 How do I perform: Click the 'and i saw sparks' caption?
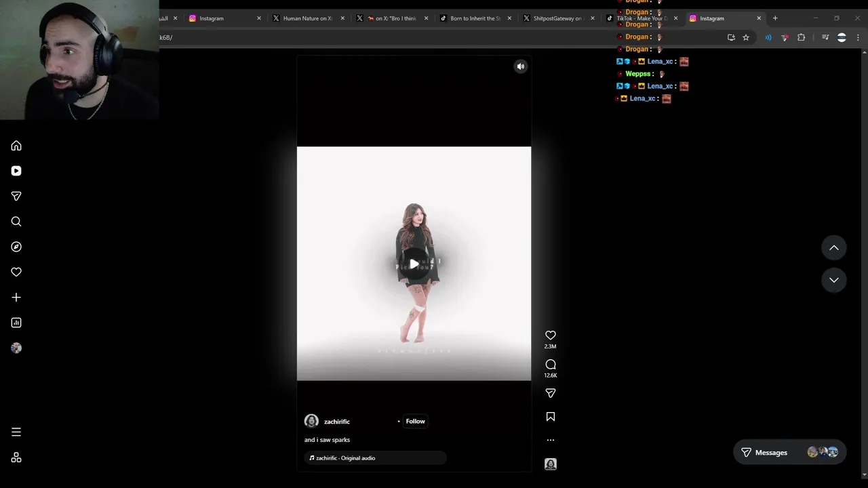[327, 440]
